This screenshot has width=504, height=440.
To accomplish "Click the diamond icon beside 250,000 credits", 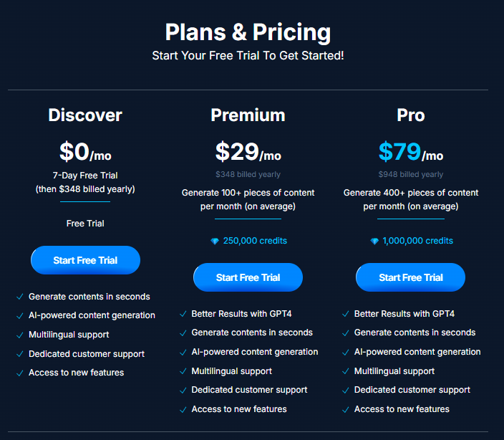I will pos(215,241).
